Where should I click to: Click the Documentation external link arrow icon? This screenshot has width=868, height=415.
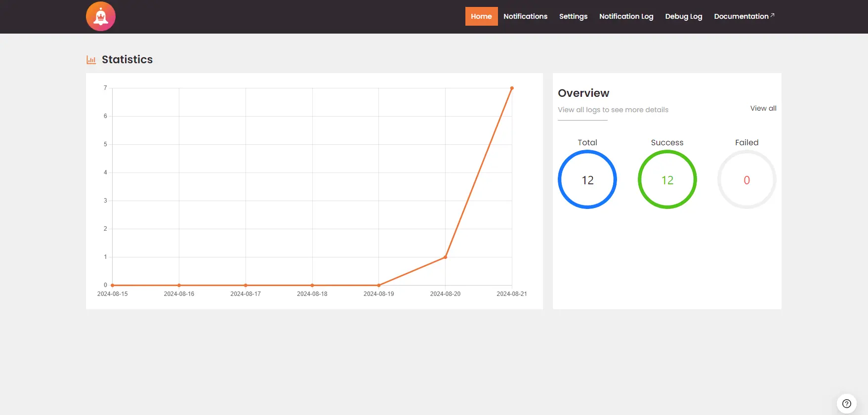point(773,15)
